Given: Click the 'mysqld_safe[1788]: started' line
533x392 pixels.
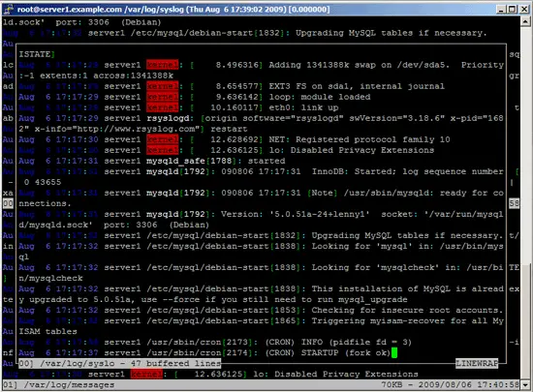Looking at the screenshot, I should 152,161.
